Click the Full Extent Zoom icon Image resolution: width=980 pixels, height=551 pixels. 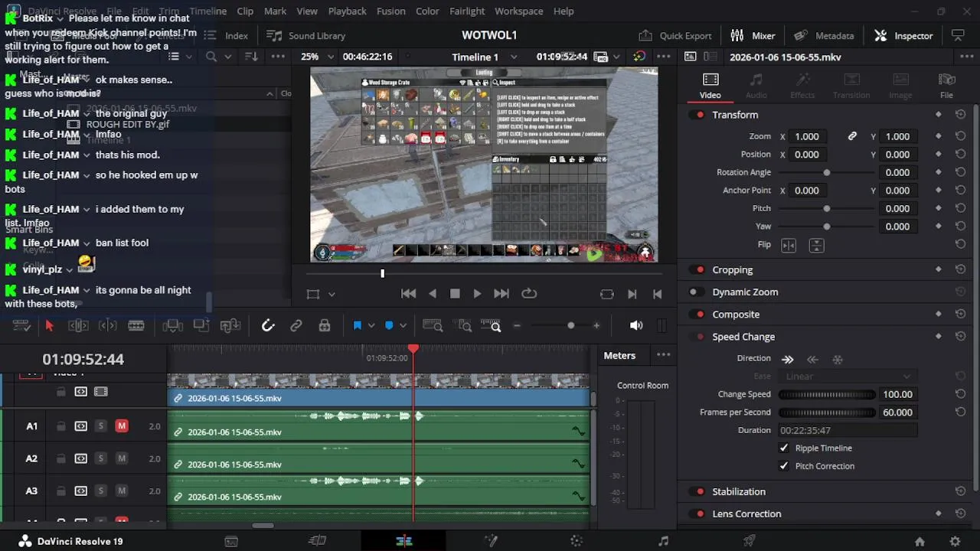[433, 326]
